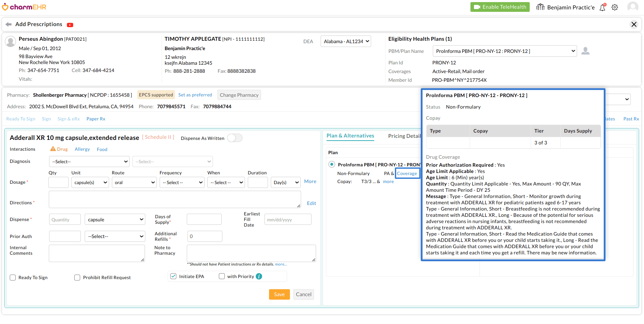Click the Change Pharmacy button
This screenshot has width=644, height=324.
coord(239,95)
